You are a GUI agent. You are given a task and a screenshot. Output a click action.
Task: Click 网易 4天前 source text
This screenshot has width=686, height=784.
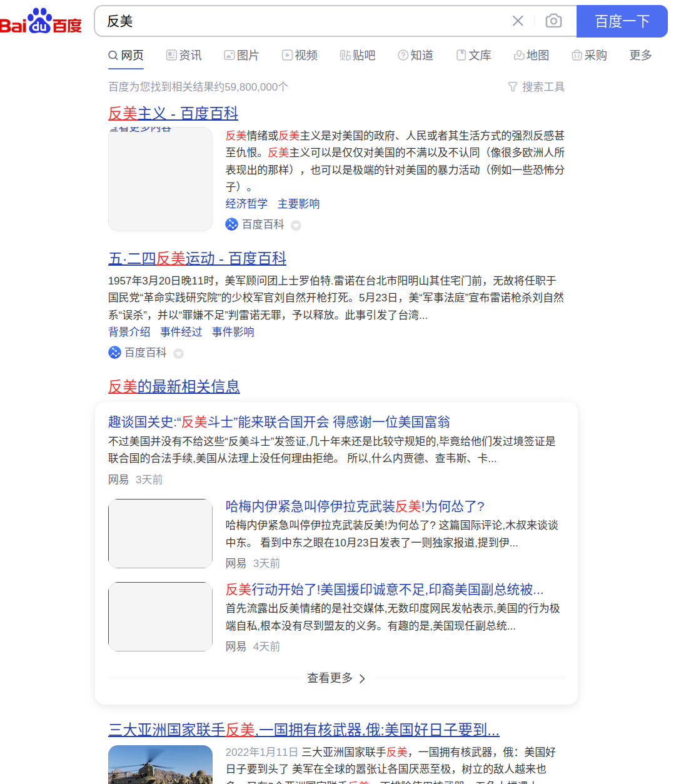click(253, 646)
